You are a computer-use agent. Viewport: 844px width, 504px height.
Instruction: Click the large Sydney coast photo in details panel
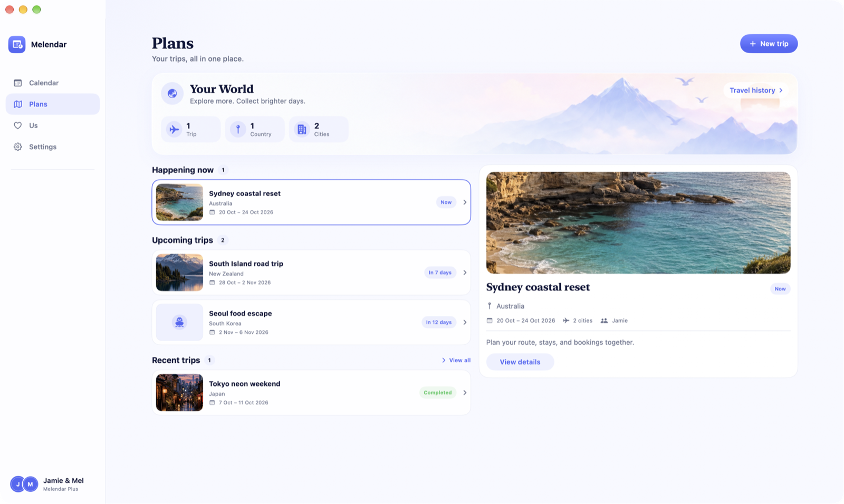coord(638,223)
